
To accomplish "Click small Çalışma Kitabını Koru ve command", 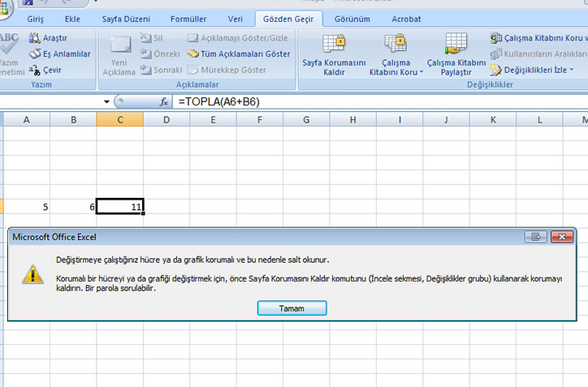I will pyautogui.click(x=539, y=38).
